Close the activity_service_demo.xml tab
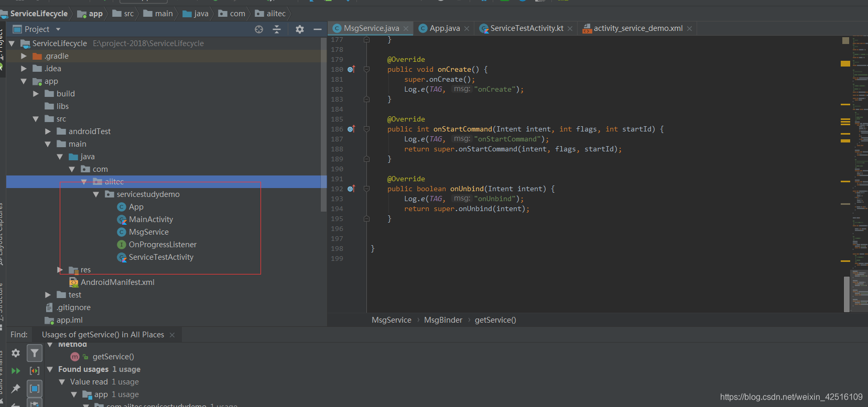 tap(690, 29)
